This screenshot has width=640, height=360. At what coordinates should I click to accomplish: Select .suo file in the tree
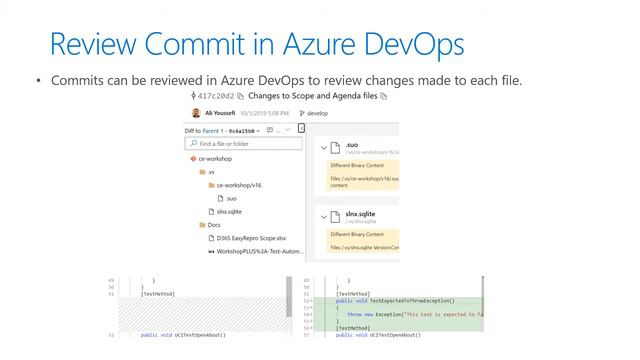[231, 199]
